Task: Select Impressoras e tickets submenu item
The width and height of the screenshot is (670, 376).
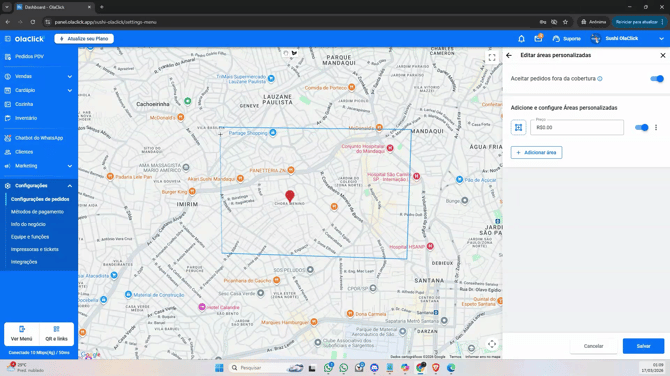Action: click(35, 249)
